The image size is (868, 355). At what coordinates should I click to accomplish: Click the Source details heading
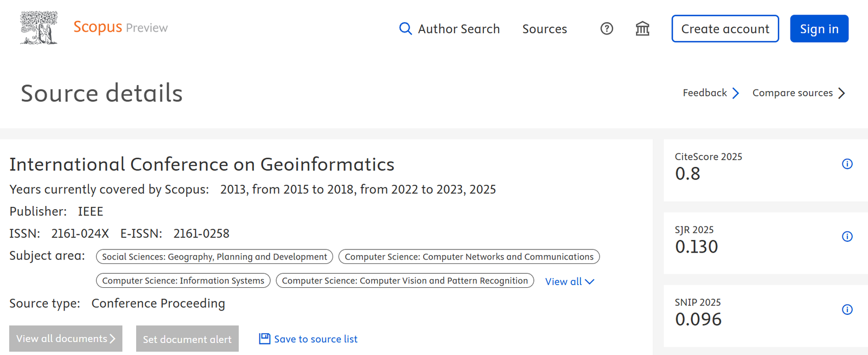tap(101, 93)
